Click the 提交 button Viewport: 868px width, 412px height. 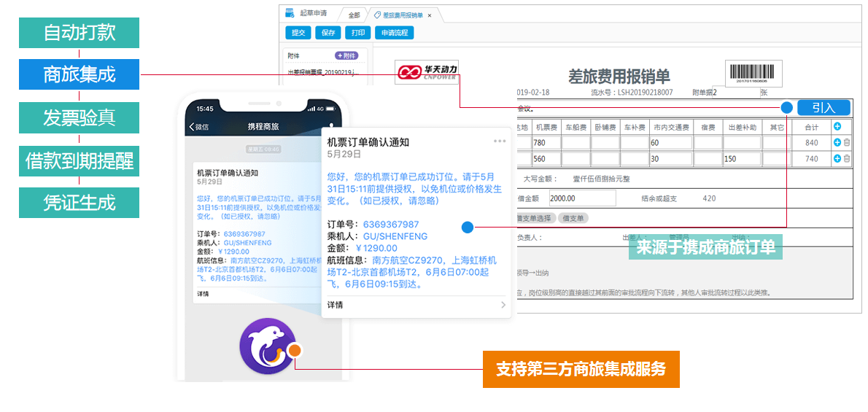pyautogui.click(x=298, y=33)
